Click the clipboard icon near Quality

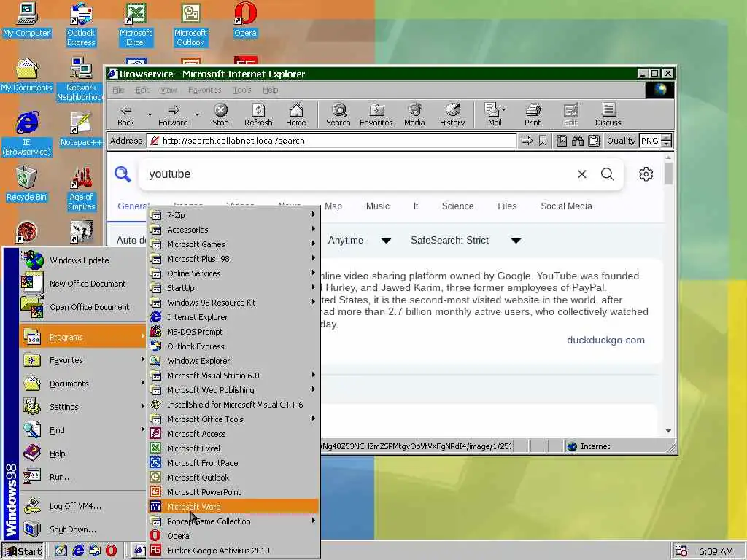coord(594,141)
